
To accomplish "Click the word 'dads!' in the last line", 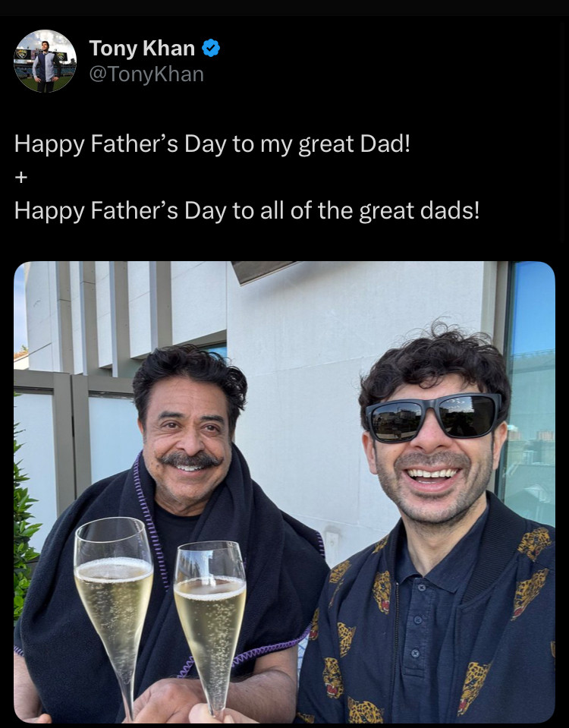I will click(x=450, y=210).
